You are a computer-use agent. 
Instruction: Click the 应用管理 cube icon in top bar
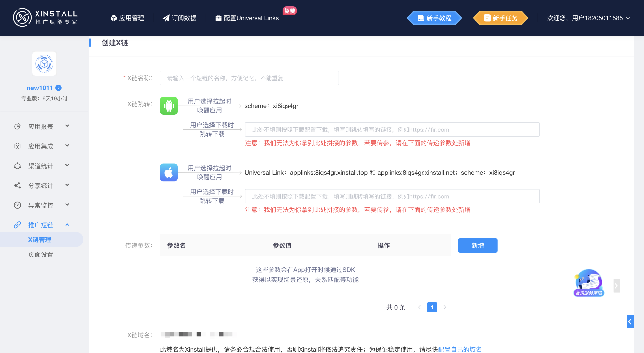click(x=114, y=18)
